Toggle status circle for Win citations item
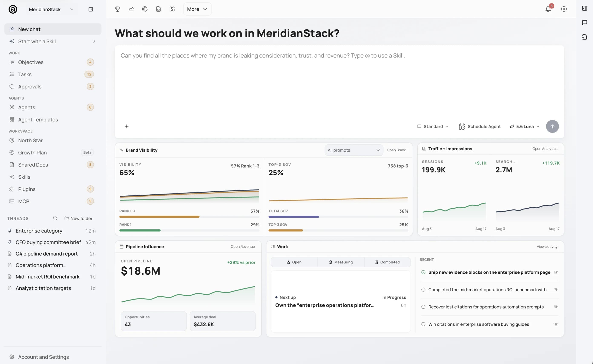This screenshot has height=364, width=593. pyautogui.click(x=423, y=324)
